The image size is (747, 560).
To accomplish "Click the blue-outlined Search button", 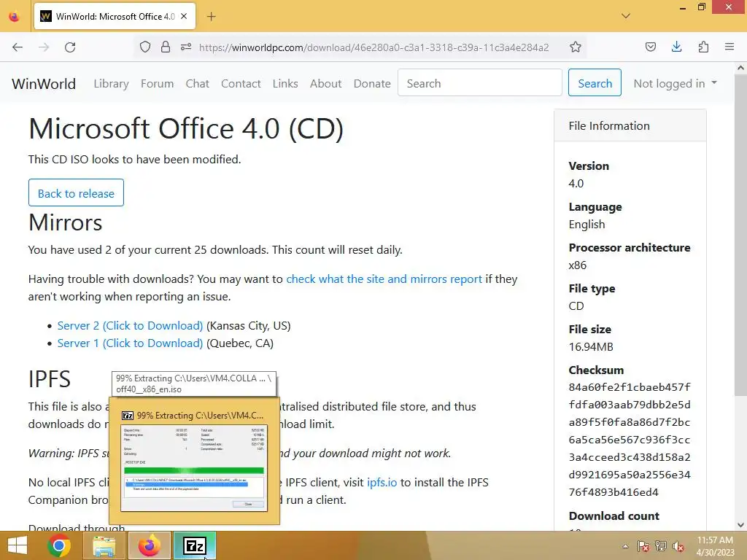I will coord(595,83).
